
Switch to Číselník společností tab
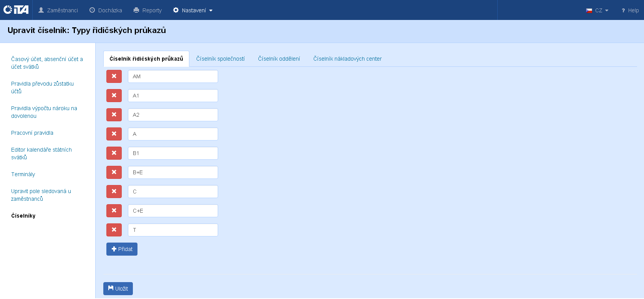[220, 59]
